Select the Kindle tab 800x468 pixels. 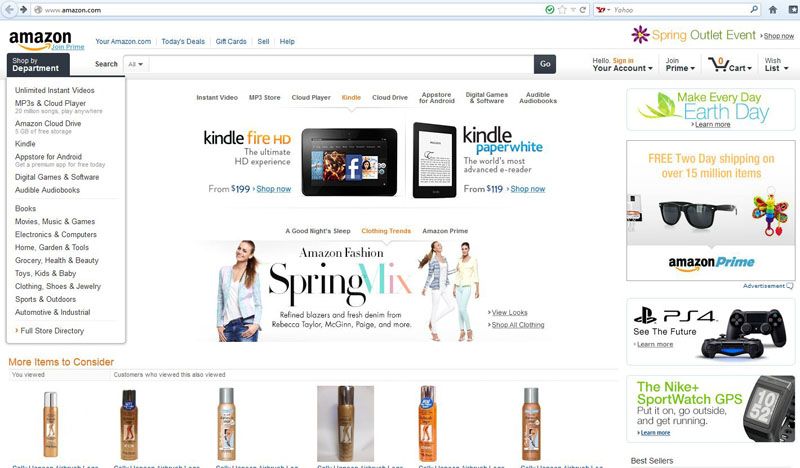(x=351, y=97)
